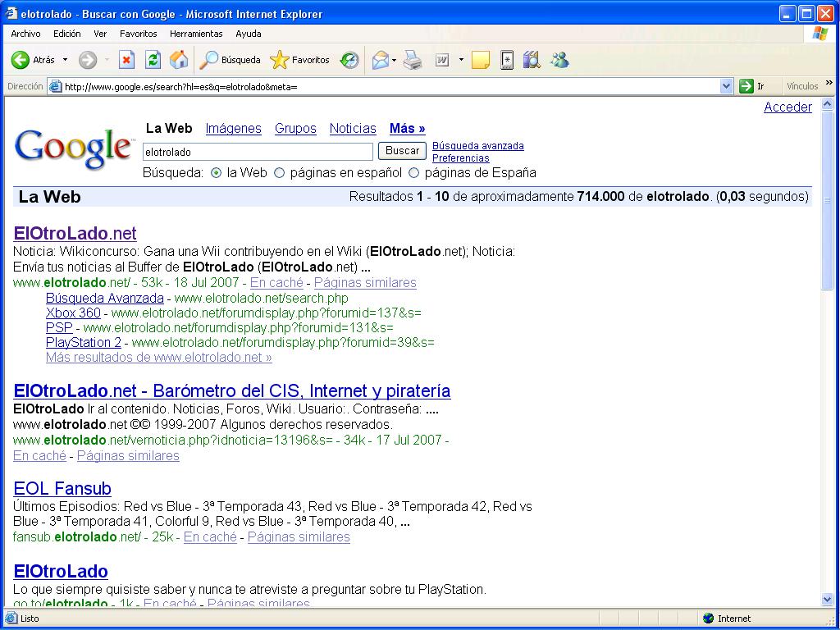Click the IE icon in the title bar
The image size is (840, 630).
[x=11, y=13]
